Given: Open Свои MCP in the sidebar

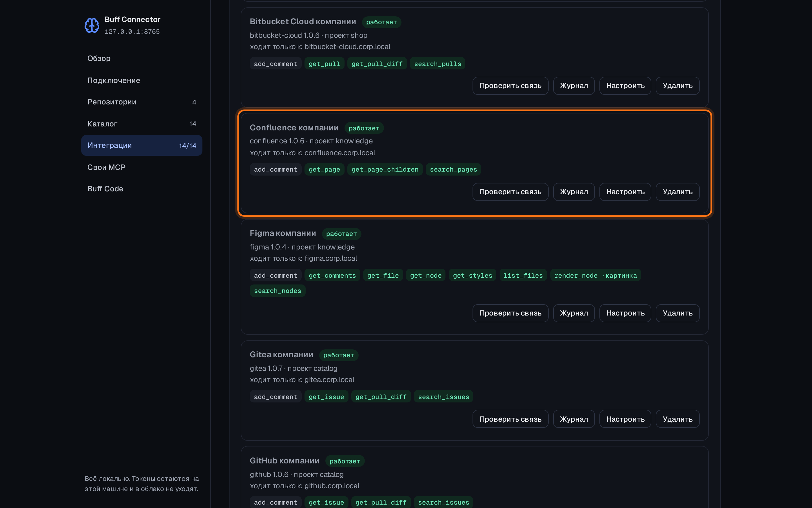Looking at the screenshot, I should coord(142,167).
